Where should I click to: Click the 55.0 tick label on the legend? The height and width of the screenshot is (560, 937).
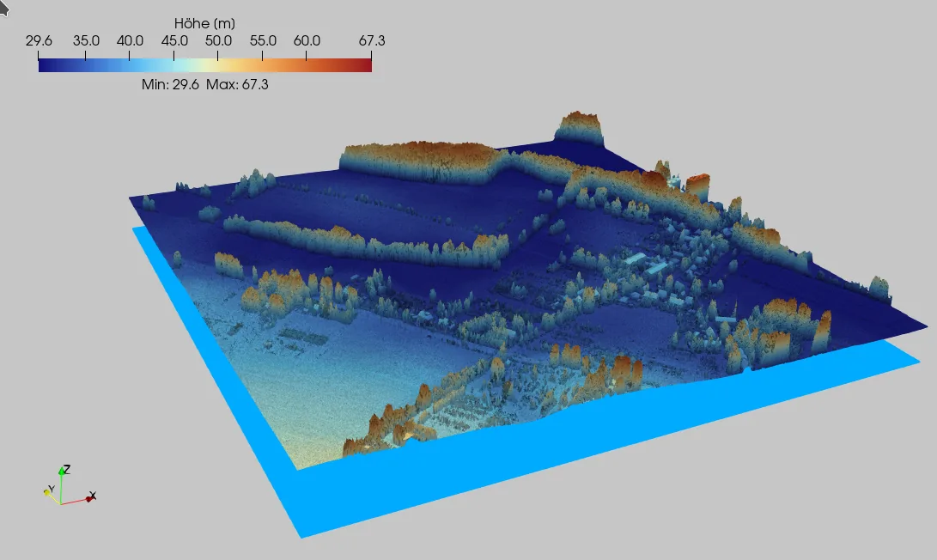point(264,40)
